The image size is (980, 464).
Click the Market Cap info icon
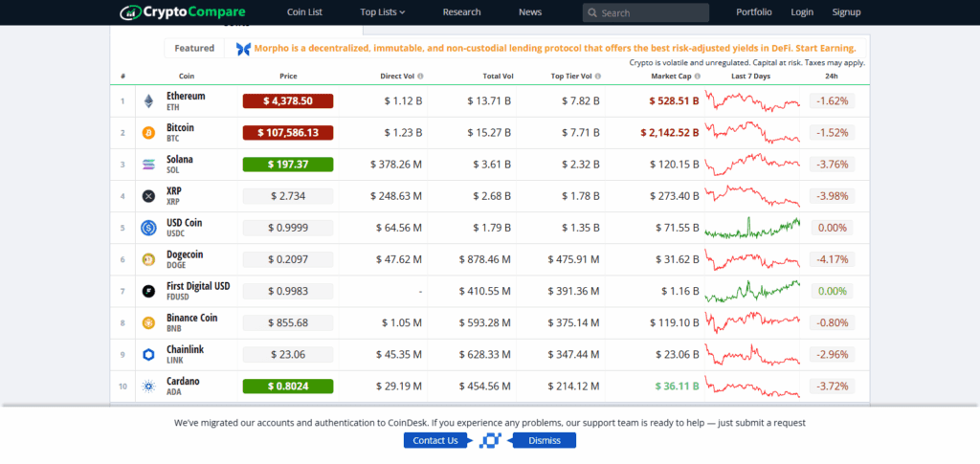pos(698,77)
